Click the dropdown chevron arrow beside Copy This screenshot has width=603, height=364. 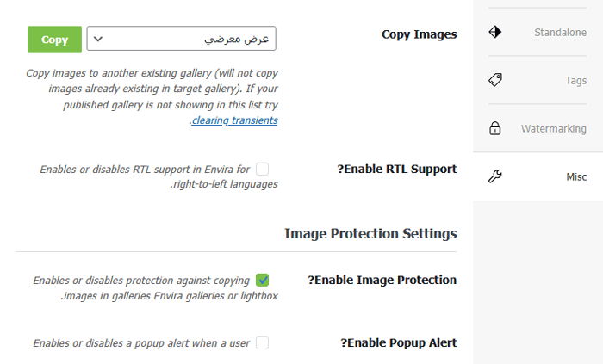pos(98,39)
